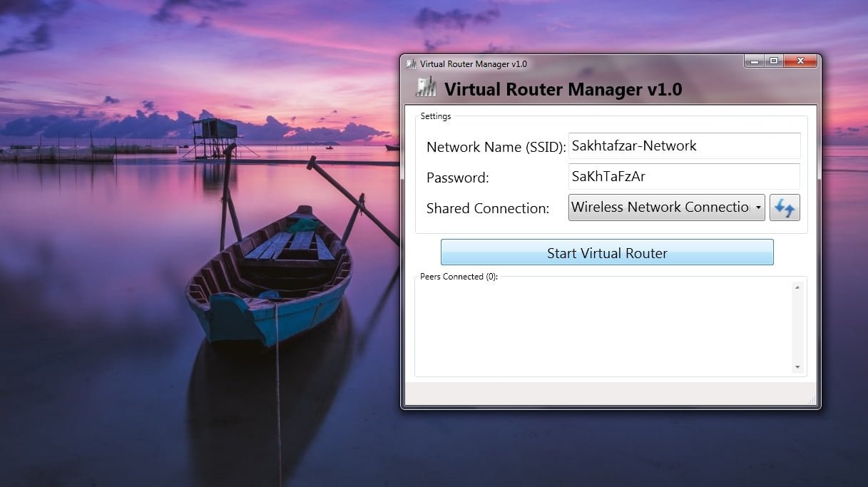Maximize the Virtual Router Manager window
The width and height of the screenshot is (868, 487).
coord(774,61)
